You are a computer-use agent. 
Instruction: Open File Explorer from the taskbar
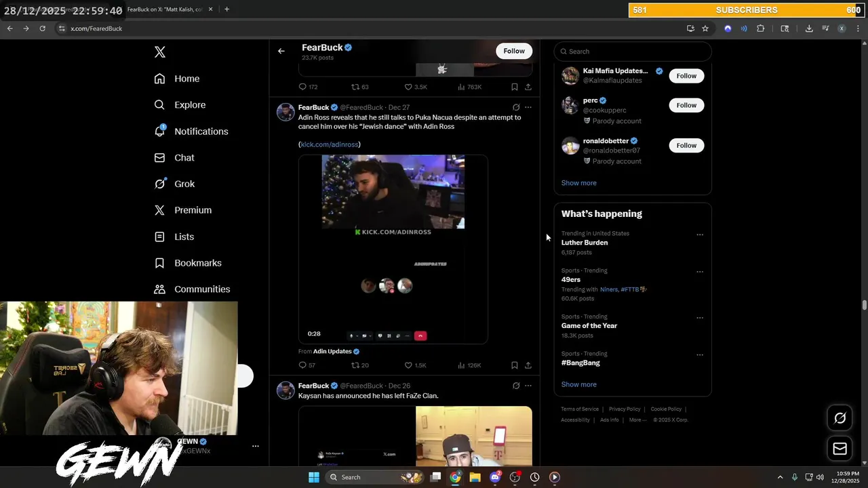(x=475, y=477)
